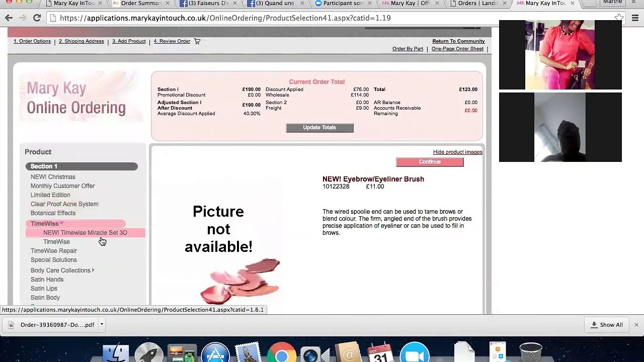Open dropdown arrow beside downloaded Order PDF

[x=102, y=324]
